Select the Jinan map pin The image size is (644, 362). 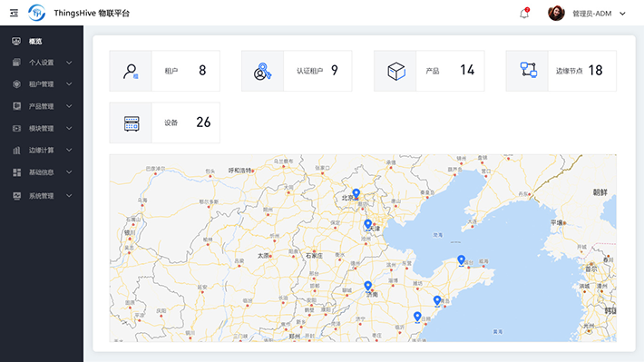(x=367, y=286)
